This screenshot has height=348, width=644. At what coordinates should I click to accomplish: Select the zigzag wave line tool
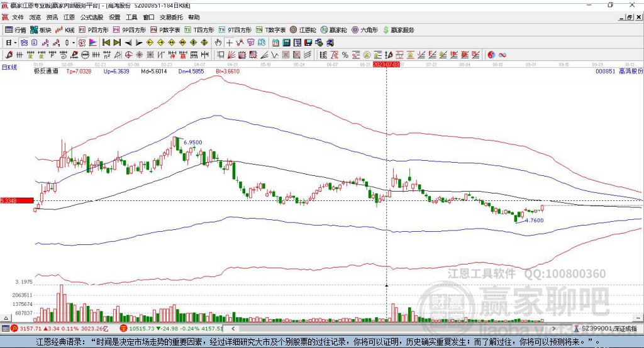(275, 55)
